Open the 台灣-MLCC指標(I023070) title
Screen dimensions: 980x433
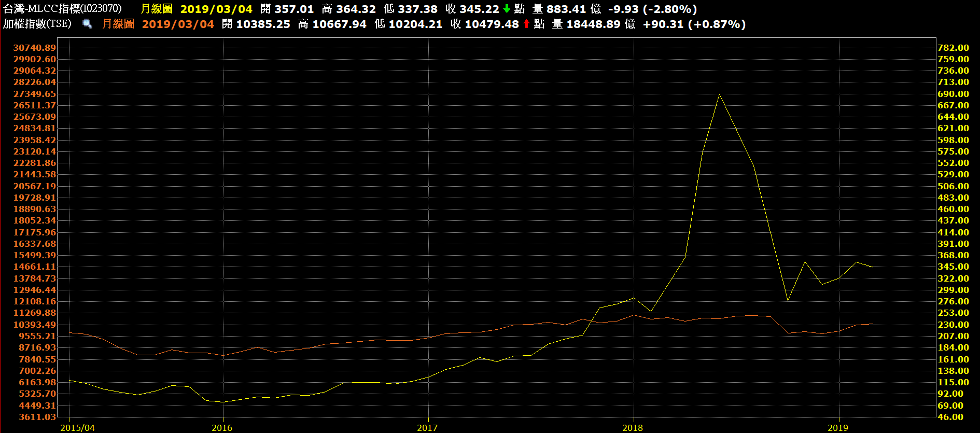pos(62,9)
